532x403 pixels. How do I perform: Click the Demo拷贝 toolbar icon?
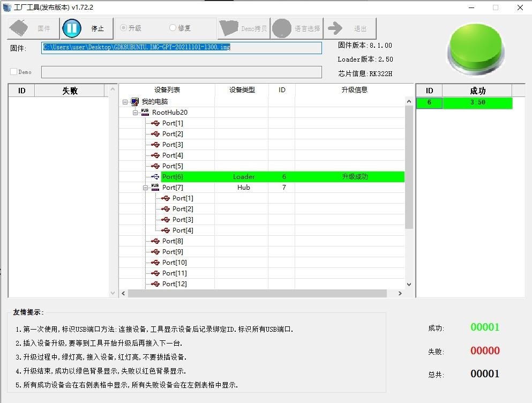[229, 28]
